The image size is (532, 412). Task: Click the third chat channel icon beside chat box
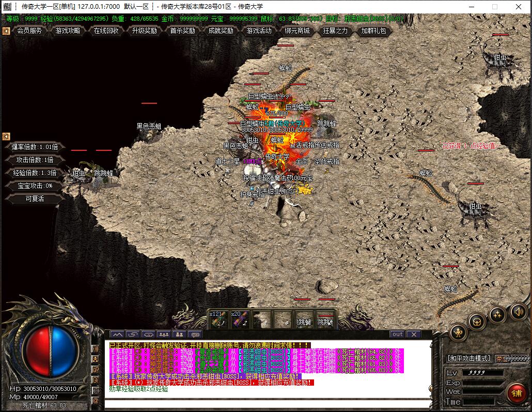click(x=96, y=370)
